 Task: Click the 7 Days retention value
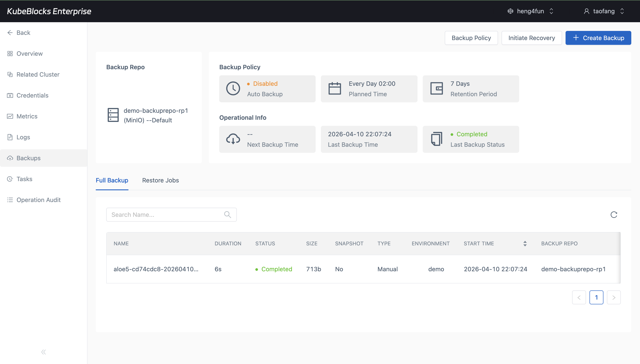pos(460,84)
